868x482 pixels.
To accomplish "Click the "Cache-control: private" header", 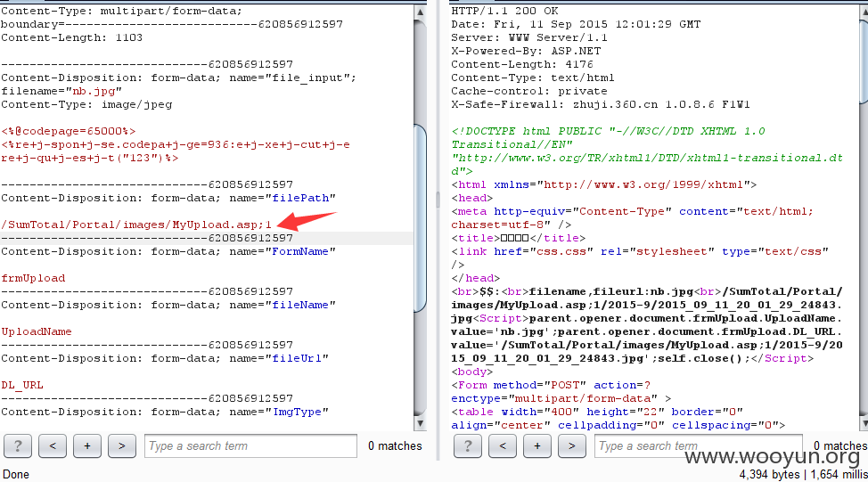I will pyautogui.click(x=529, y=91).
